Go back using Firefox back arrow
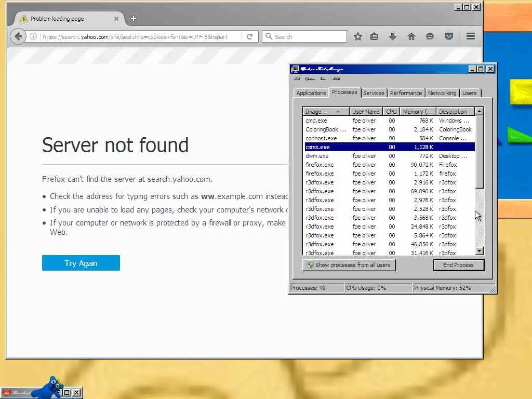The height and width of the screenshot is (399, 532). [18, 36]
